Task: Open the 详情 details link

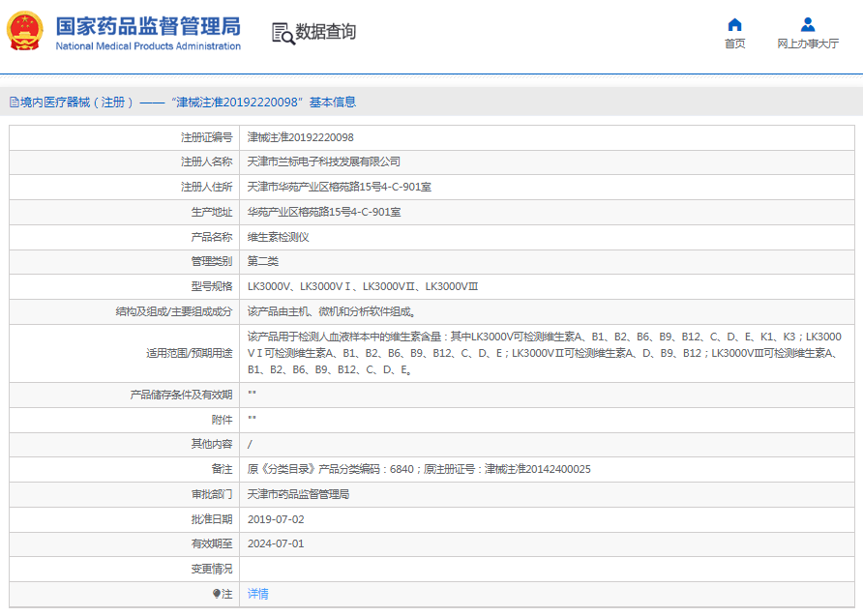Action: tap(258, 594)
